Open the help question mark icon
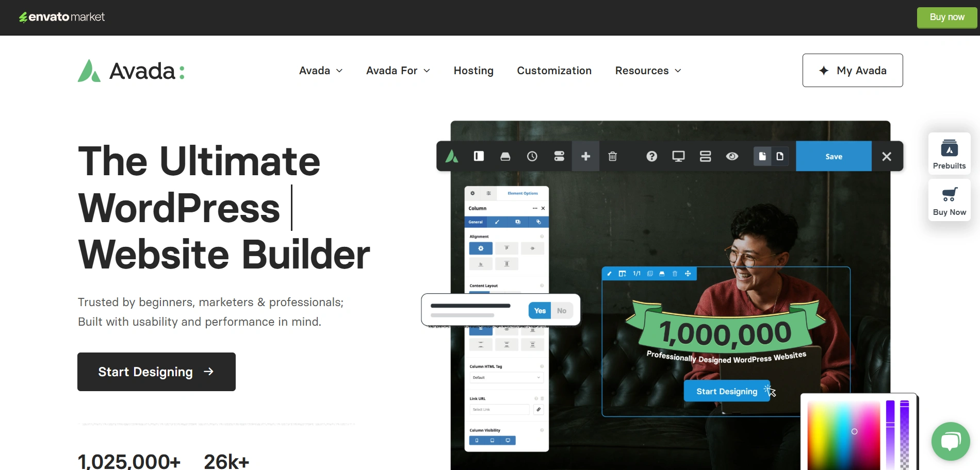 click(x=652, y=156)
